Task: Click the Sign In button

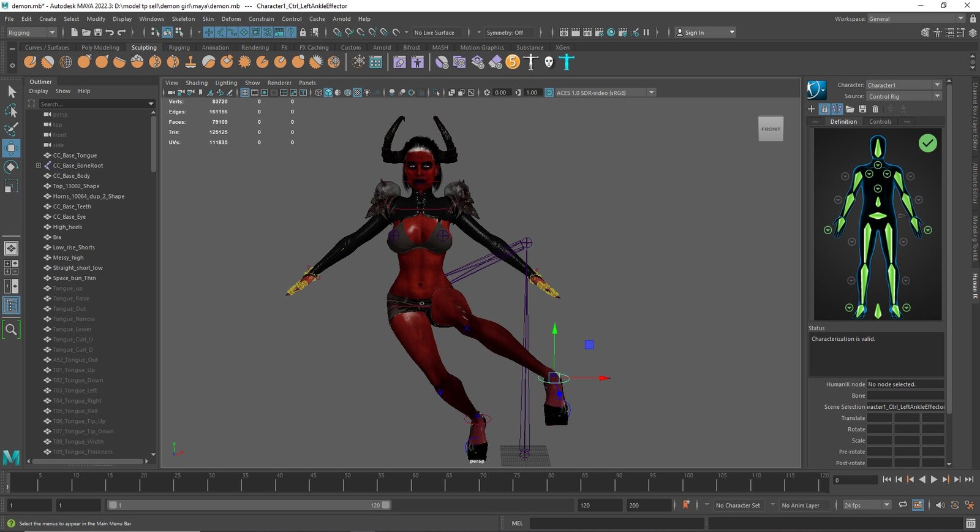Action: point(705,32)
